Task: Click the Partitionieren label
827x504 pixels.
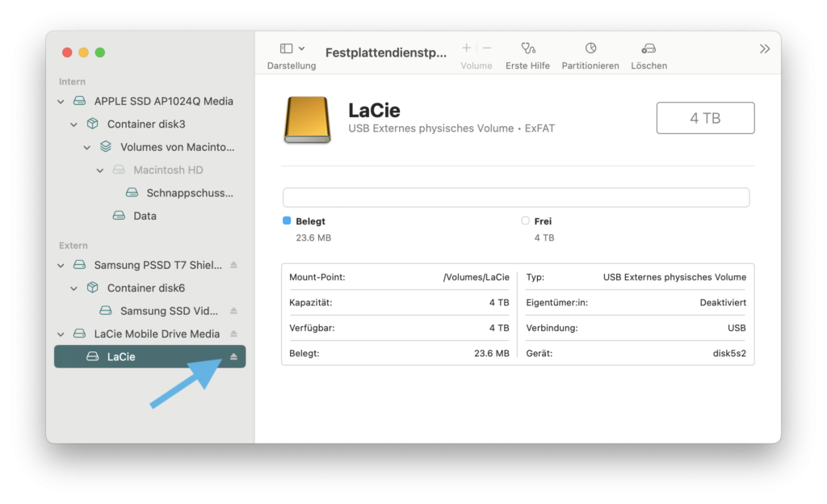Action: 590,66
